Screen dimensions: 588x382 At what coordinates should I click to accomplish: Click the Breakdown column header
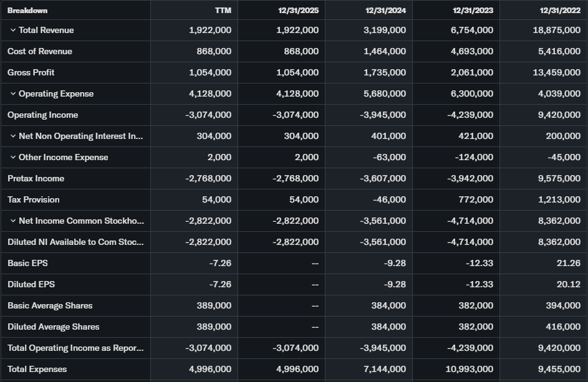(27, 10)
